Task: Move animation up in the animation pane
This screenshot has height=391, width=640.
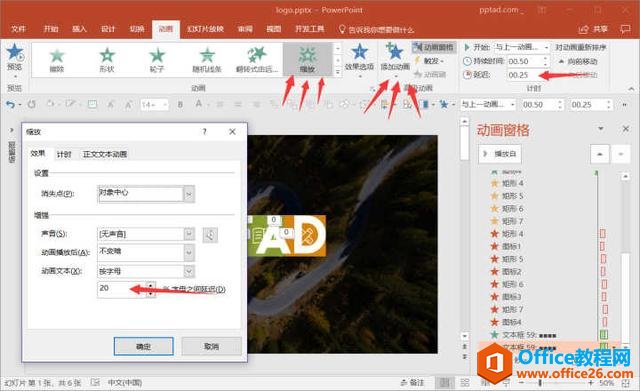Action: point(600,154)
